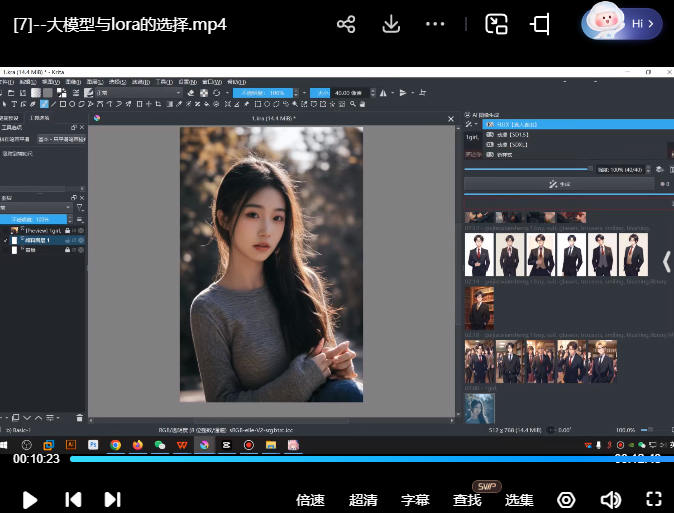
Task: Click the Hi assistant avatar button
Action: (622, 23)
